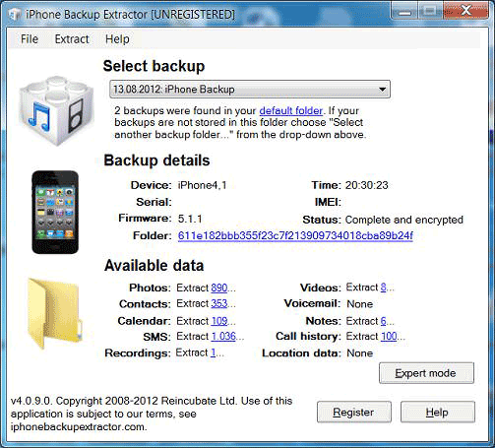Click the copyright version text at bottom

tap(152, 414)
